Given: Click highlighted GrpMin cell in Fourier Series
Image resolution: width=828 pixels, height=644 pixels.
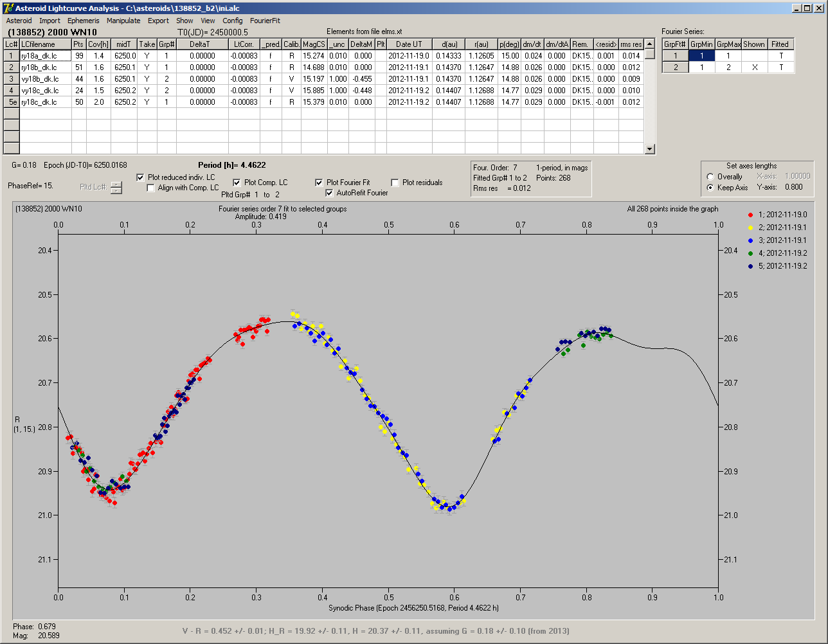Looking at the screenshot, I should 702,56.
